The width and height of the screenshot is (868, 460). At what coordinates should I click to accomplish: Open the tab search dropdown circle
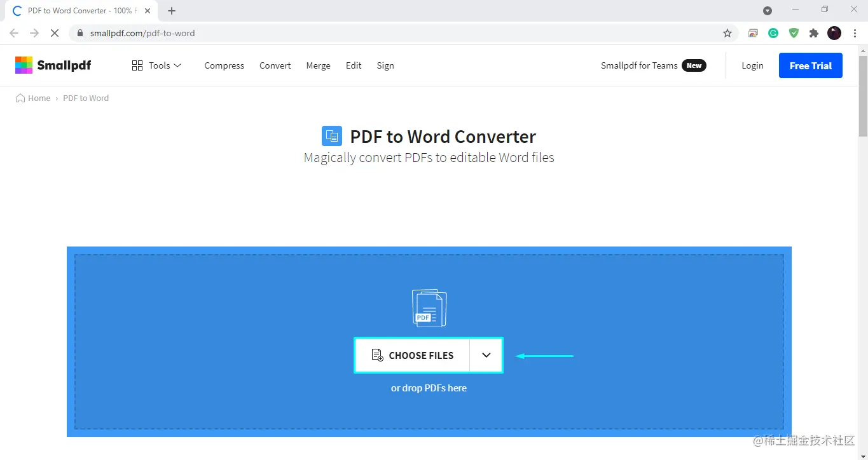point(768,11)
